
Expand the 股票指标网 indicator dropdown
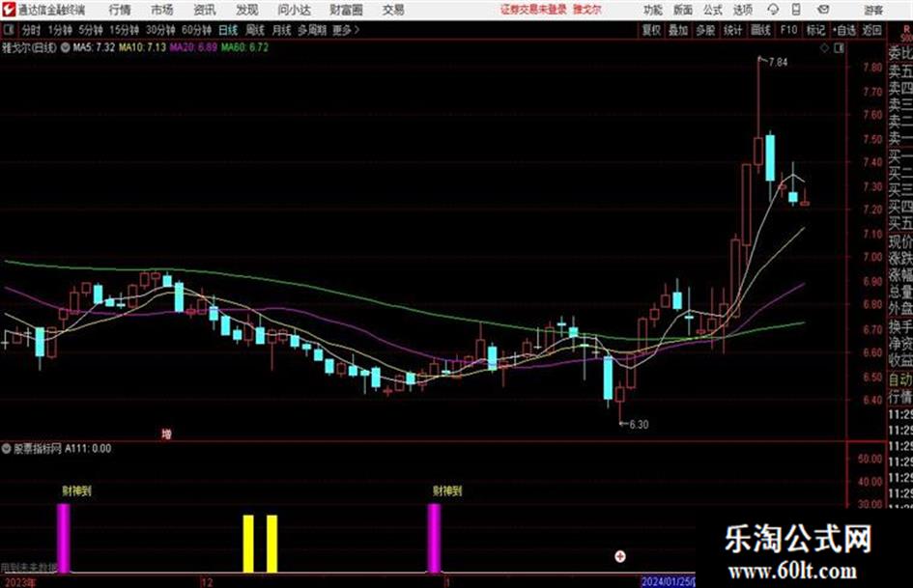pos(7,449)
